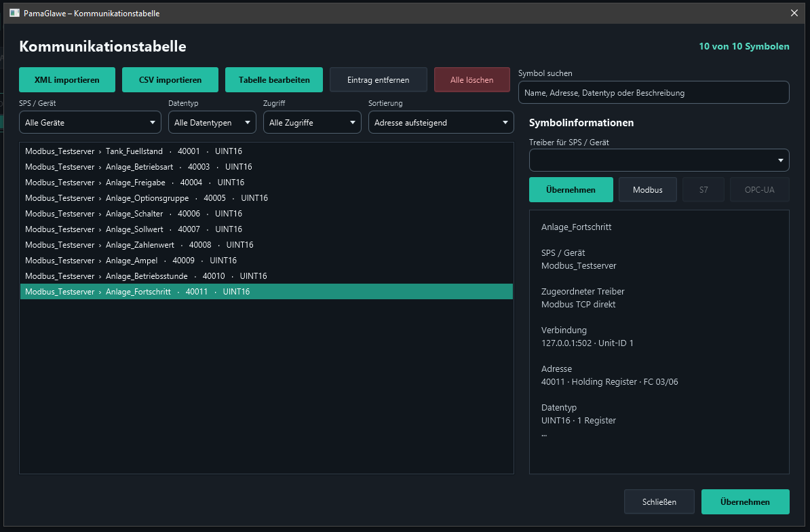
Task: Click the 'Modbus TCP direkt' driver text
Action: [578, 304]
